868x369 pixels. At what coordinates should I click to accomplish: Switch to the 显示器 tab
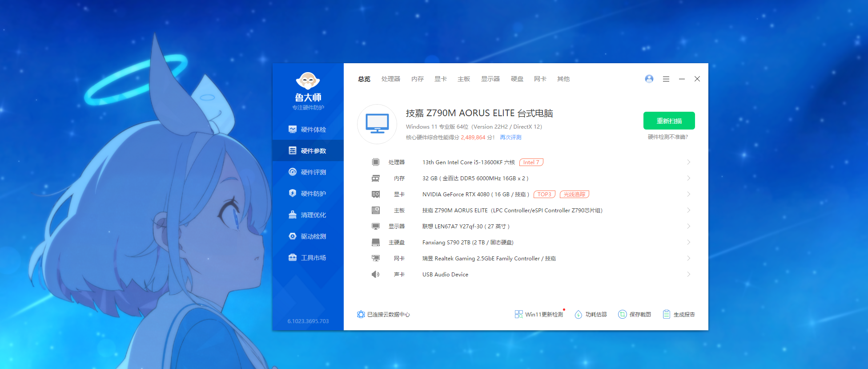tap(490, 79)
